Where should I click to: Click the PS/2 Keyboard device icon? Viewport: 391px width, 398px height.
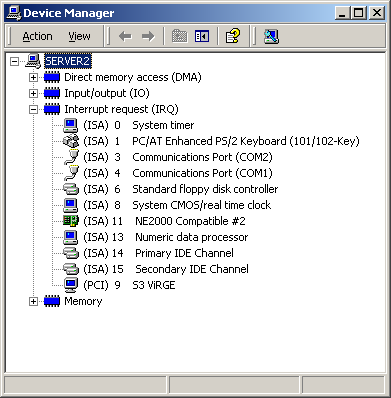coord(71,141)
